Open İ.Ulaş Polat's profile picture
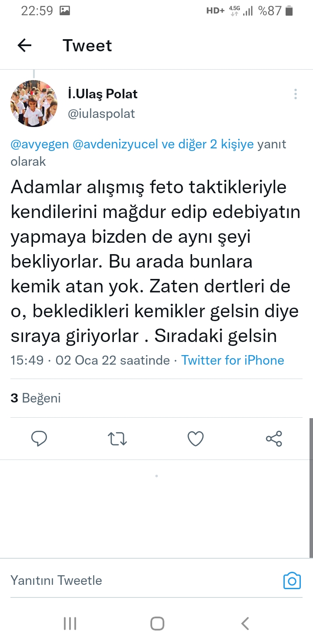 click(x=34, y=104)
